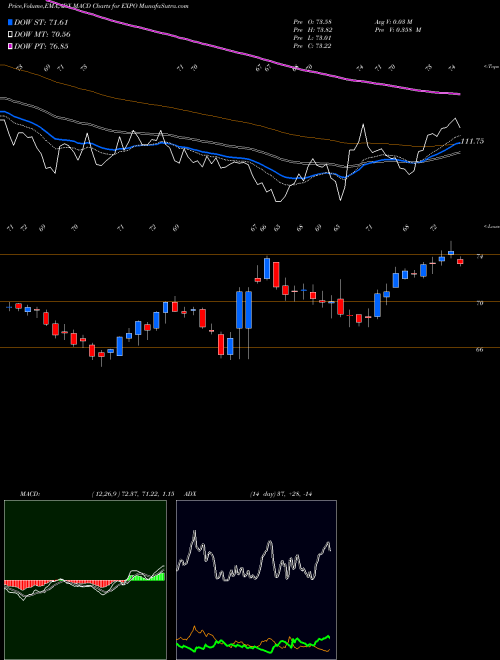
Task: Click the magenta DOW PT legend swatch
Action: [x=11, y=46]
